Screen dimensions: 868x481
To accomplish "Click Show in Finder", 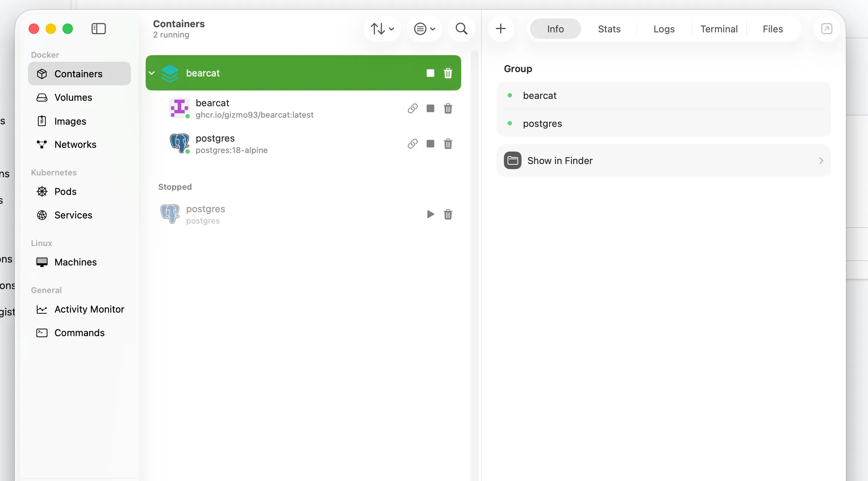I will click(x=664, y=160).
